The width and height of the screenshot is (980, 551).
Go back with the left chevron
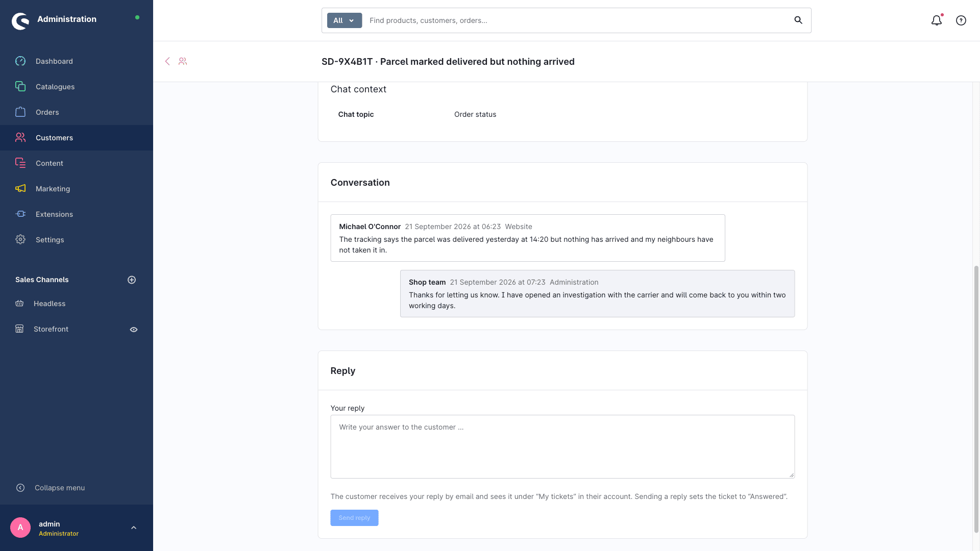pyautogui.click(x=167, y=61)
